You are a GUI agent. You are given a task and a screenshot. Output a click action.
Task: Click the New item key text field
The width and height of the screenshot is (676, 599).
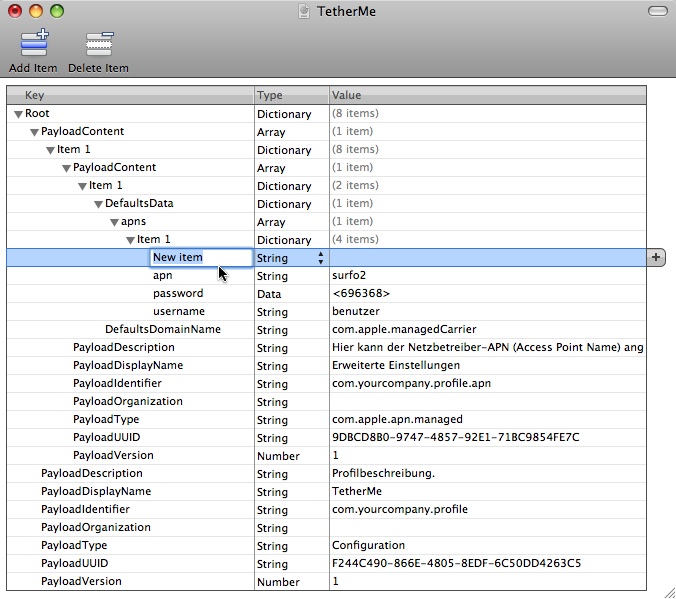tap(199, 258)
